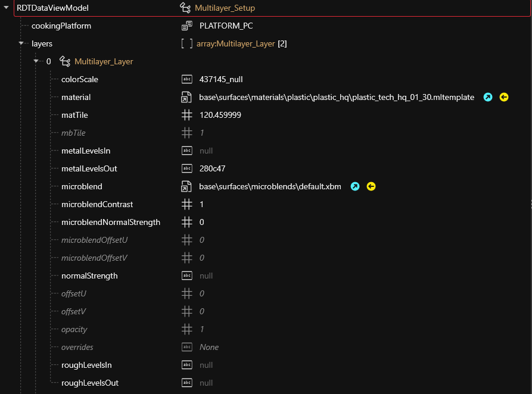This screenshot has width=532, height=394.
Task: Click the blue open-file icon beside material path
Action: pos(488,97)
